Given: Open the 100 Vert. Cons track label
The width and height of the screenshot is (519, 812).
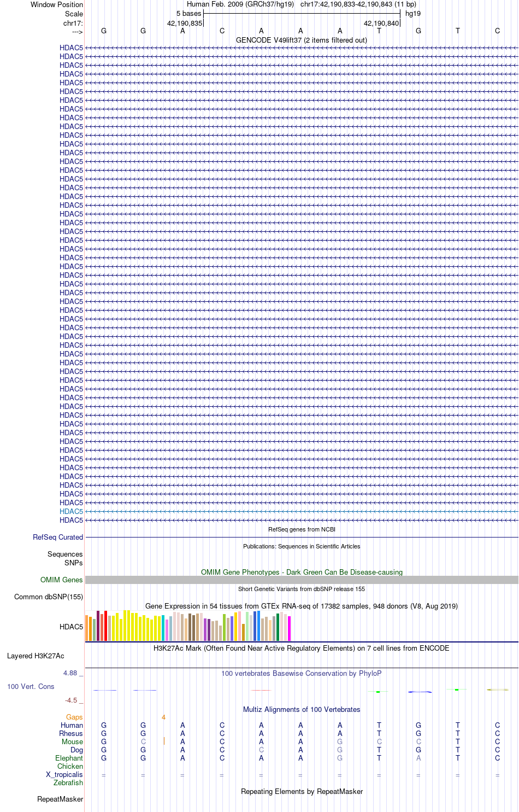Looking at the screenshot, I should [31, 687].
